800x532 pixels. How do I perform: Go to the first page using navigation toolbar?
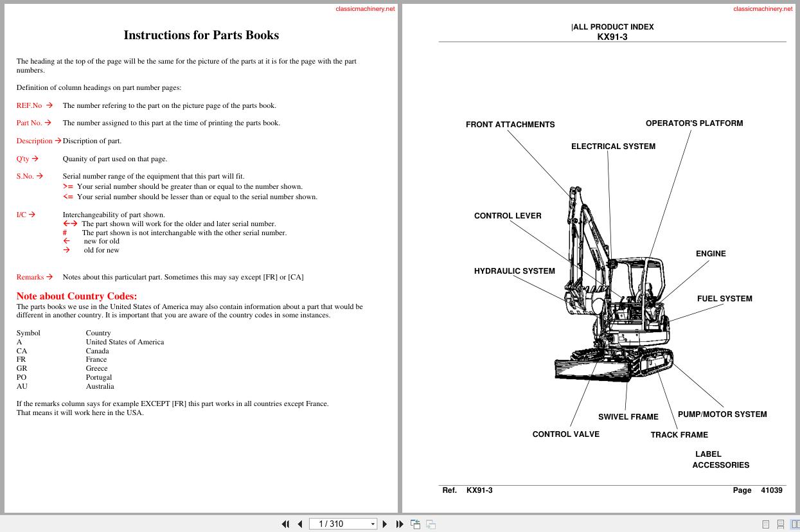pyautogui.click(x=285, y=524)
